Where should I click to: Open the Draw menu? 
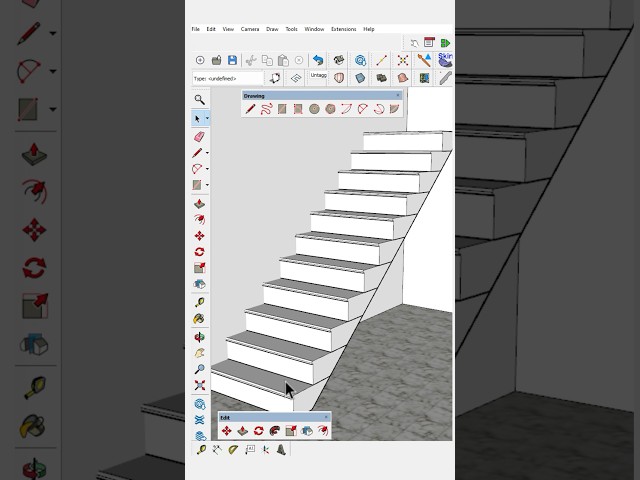pos(272,29)
